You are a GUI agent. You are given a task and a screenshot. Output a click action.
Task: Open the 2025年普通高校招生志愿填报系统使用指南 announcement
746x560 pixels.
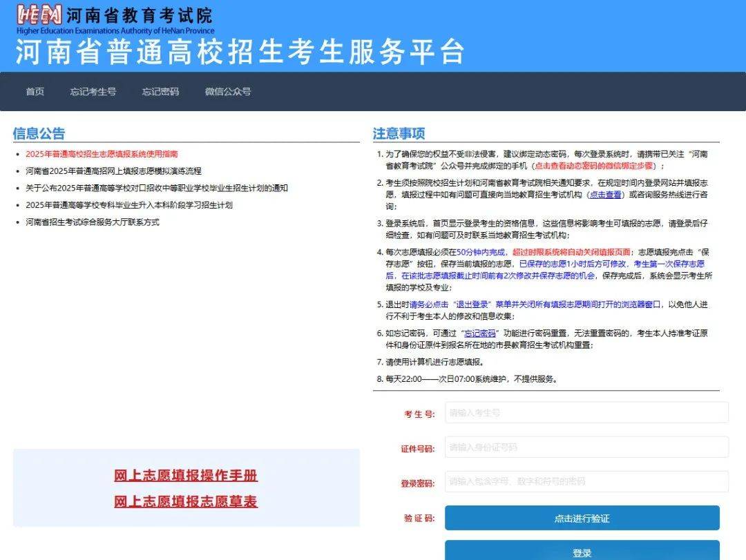(102, 154)
